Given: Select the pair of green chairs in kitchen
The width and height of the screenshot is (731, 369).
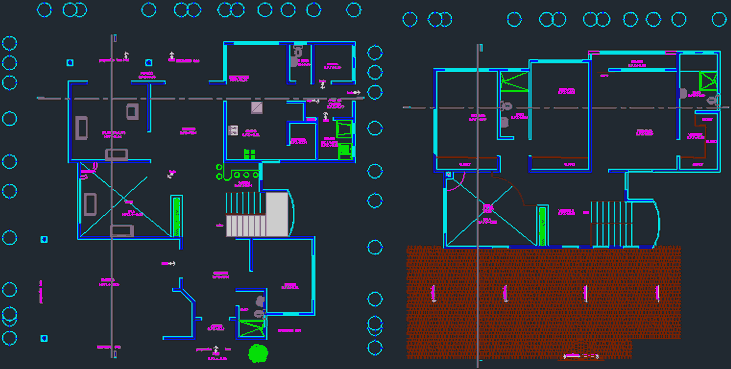Looking at the screenshot, I should [249, 154].
